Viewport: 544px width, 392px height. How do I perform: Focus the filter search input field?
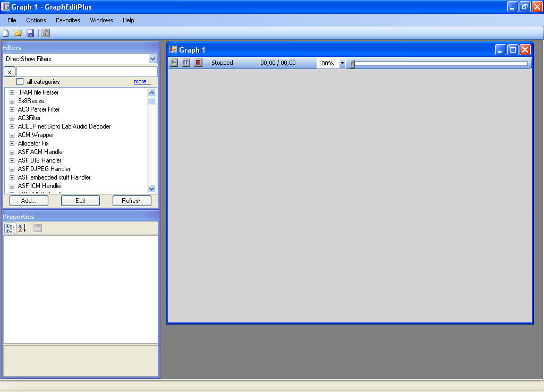pyautogui.click(x=87, y=72)
